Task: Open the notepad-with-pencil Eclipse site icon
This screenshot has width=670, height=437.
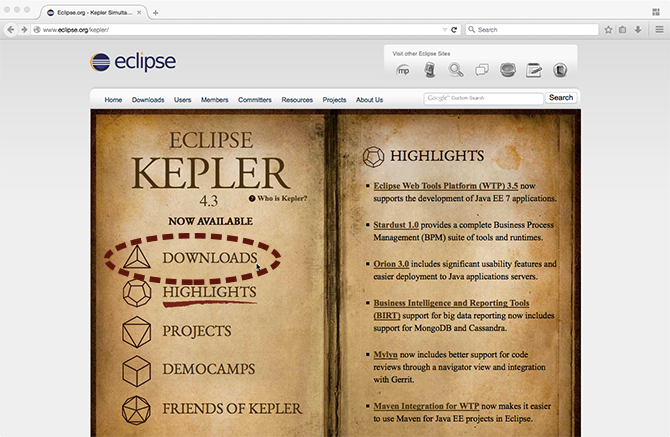Action: (534, 70)
